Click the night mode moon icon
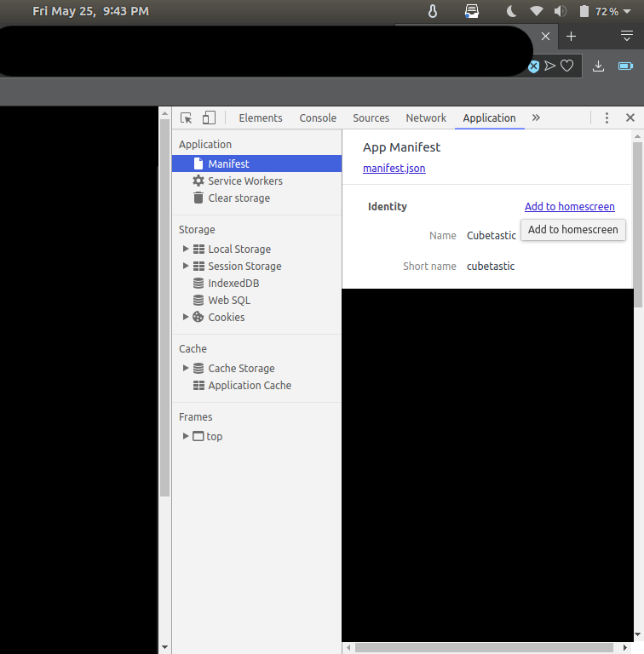Viewport: 644px width, 654px height. pyautogui.click(x=511, y=11)
